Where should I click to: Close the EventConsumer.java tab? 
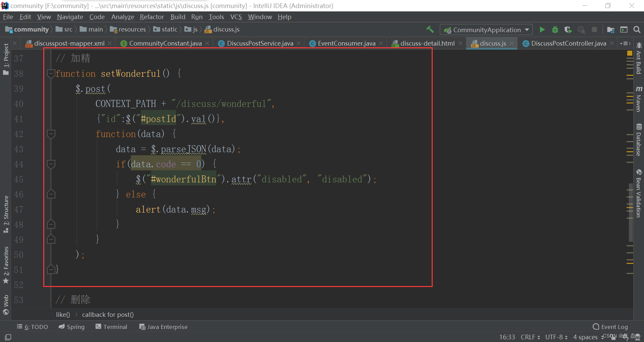pyautogui.click(x=381, y=43)
